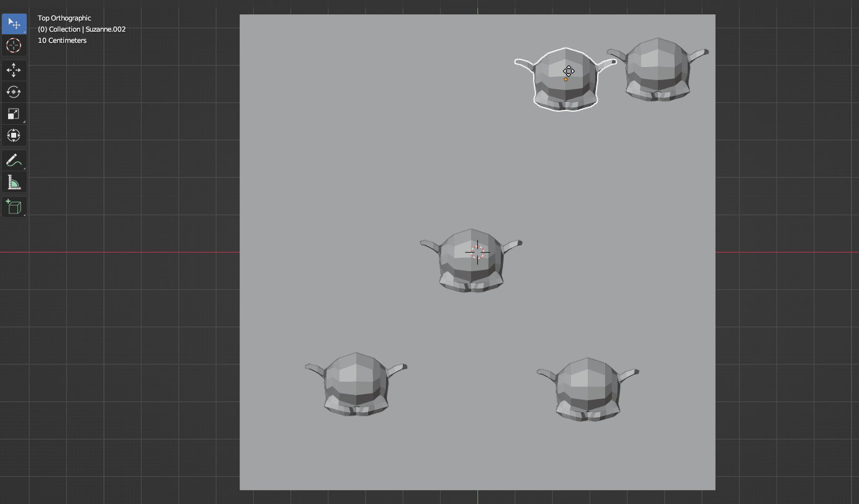Select the bottom-right monkey head

click(x=588, y=389)
